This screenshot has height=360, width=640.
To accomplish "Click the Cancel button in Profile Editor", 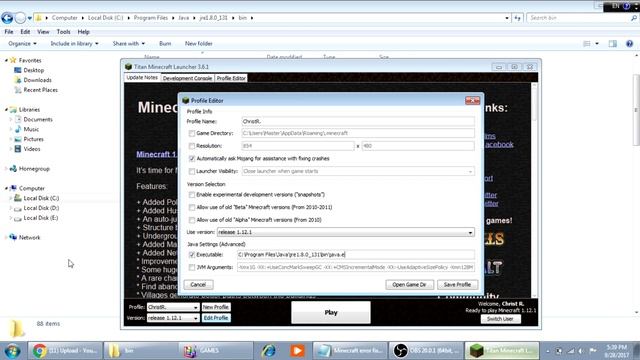I will click(198, 284).
